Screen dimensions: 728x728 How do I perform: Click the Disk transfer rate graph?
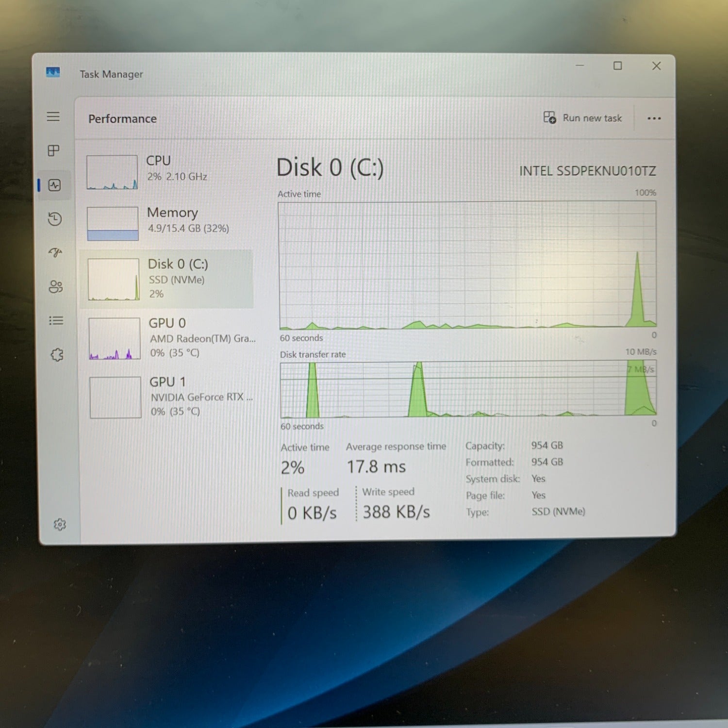coord(468,389)
